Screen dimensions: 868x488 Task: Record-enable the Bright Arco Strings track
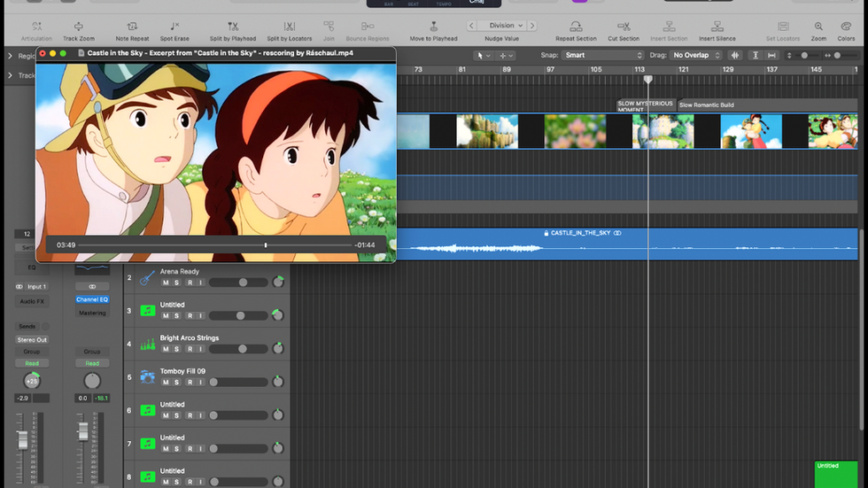[190, 349]
